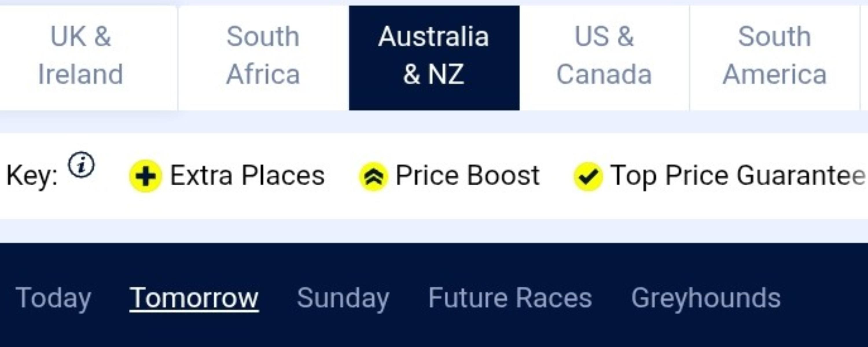Switch to the UK & Ireland tab
The width and height of the screenshot is (868, 347).
click(x=80, y=56)
